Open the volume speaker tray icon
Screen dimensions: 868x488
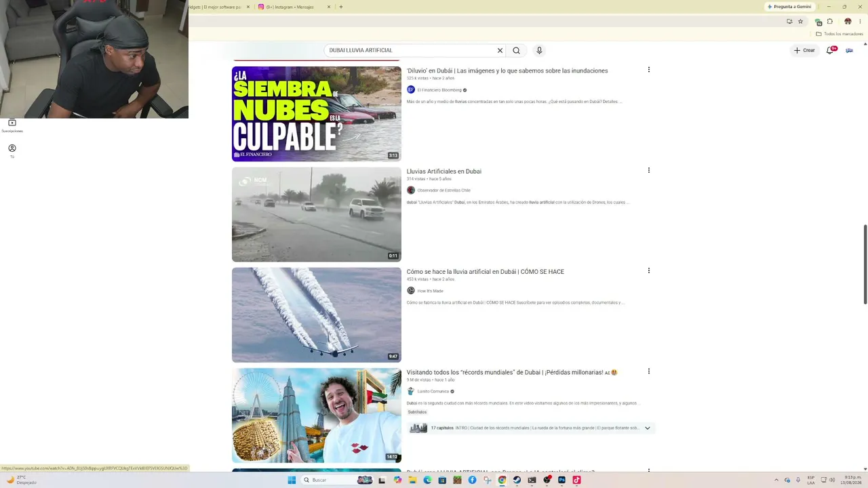point(832,480)
